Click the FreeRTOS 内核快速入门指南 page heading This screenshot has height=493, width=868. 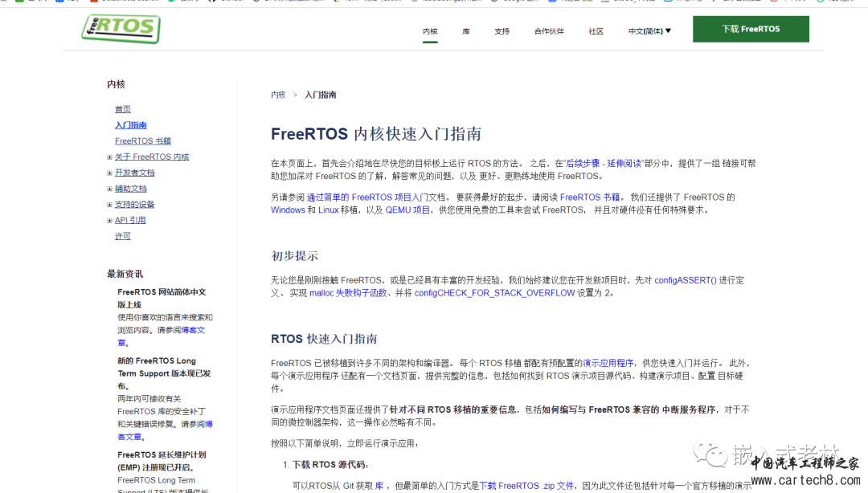point(376,134)
